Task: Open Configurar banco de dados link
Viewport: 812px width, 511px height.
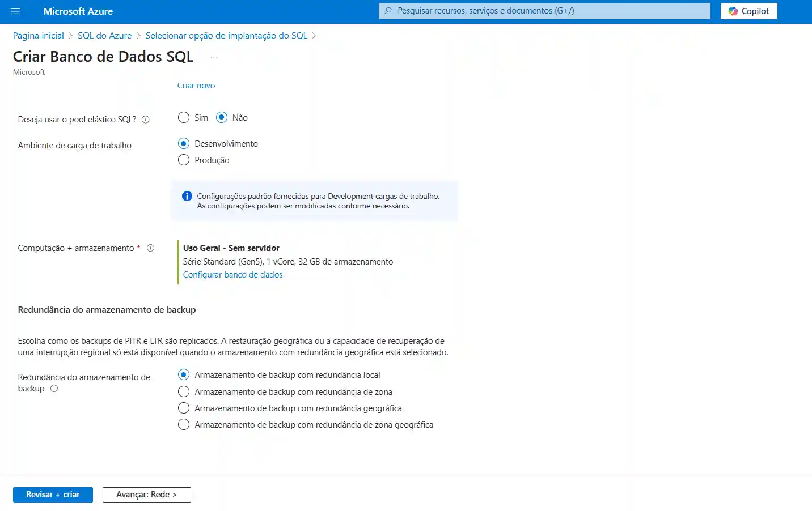Action: tap(232, 275)
